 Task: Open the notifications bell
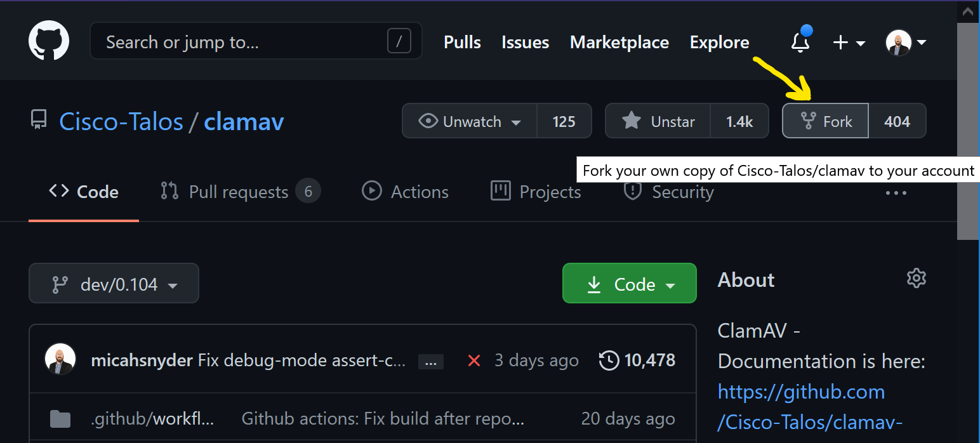[800, 43]
